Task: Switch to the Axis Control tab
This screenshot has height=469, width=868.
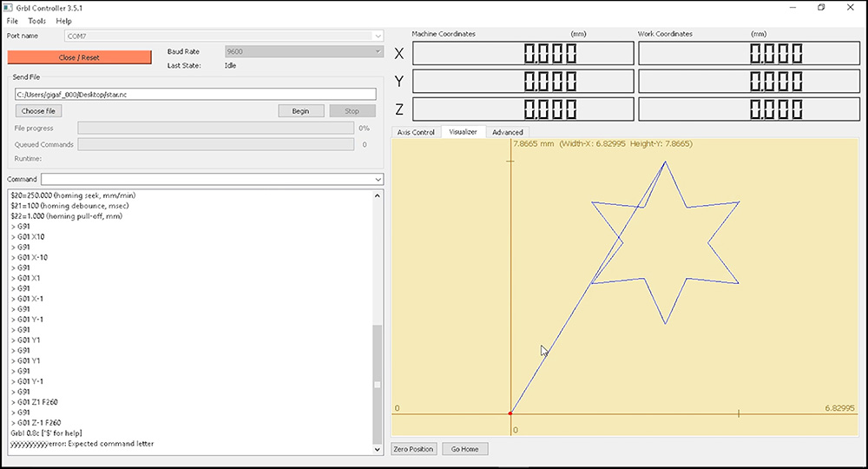Action: click(416, 132)
